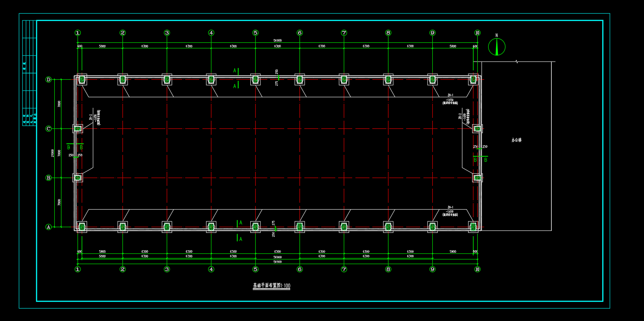Click 5800 dimension between top axes 1 and 2
This screenshot has height=321, width=644.
[102, 46]
